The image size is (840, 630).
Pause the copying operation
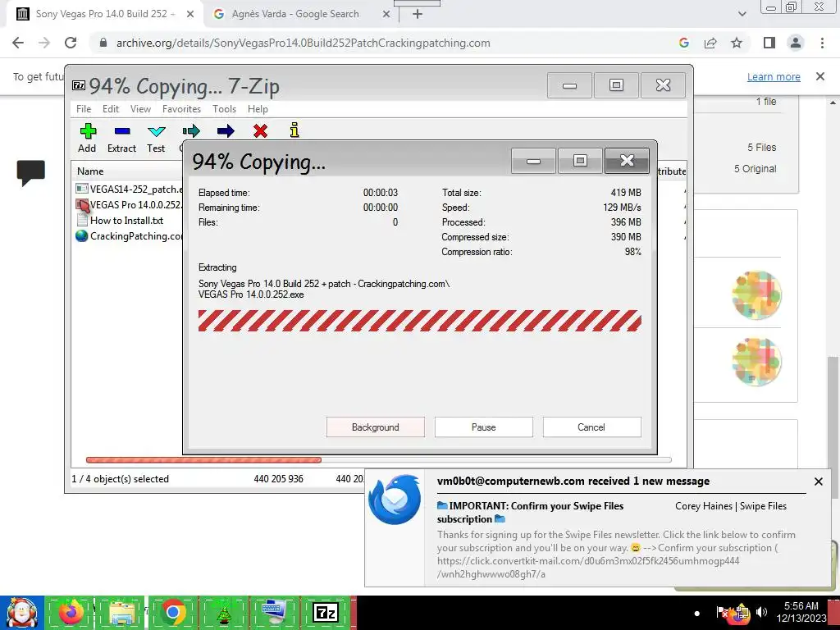pyautogui.click(x=484, y=427)
